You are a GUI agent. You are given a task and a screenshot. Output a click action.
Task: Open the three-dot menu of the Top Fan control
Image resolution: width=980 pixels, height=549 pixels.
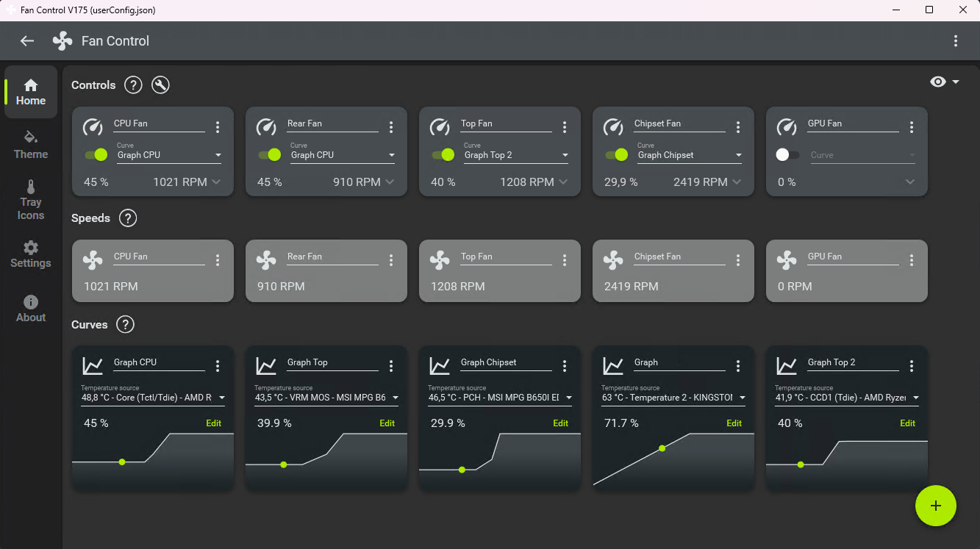point(565,127)
